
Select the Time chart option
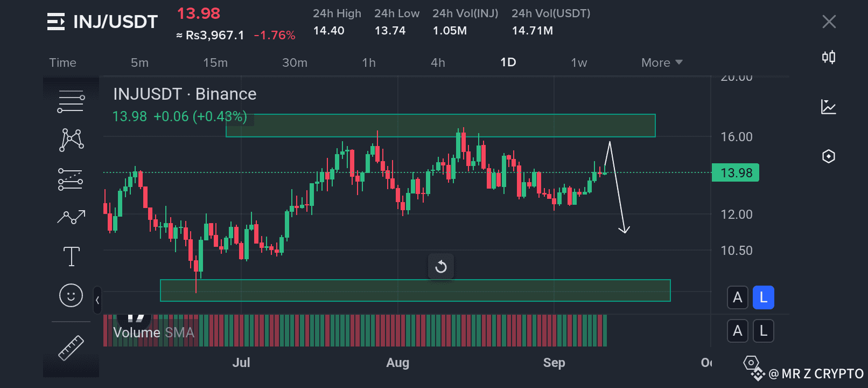tap(62, 63)
